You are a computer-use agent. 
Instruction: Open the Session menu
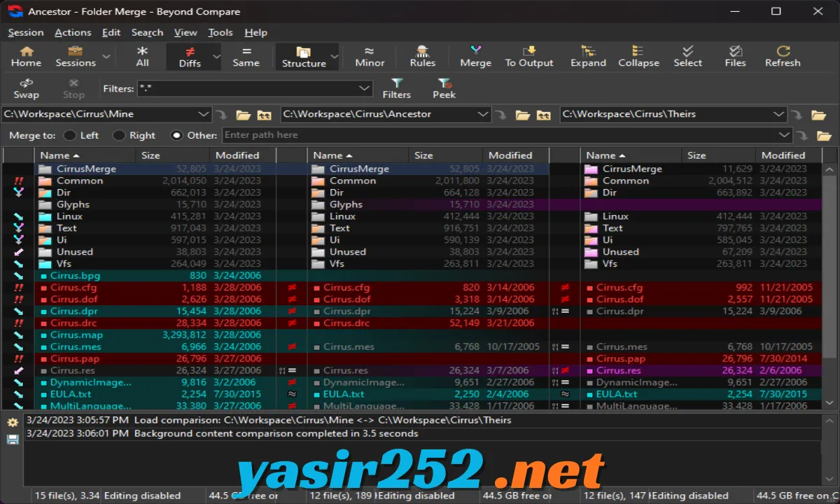point(26,32)
